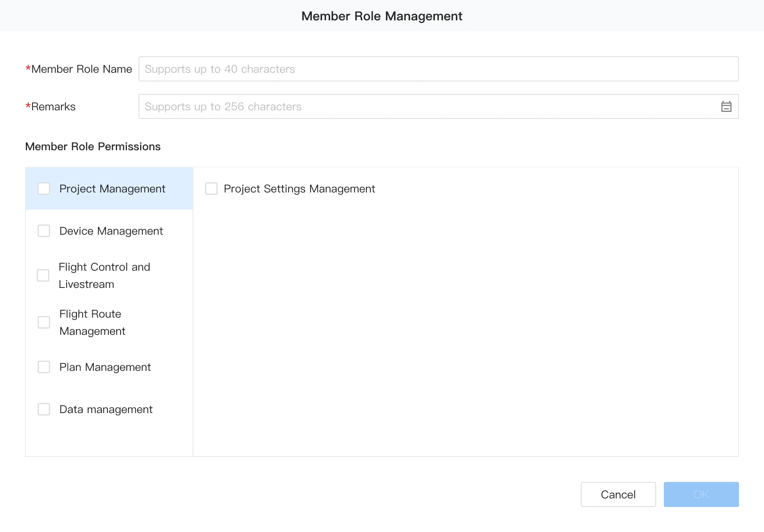Click the calendar icon in Remarks field
Image resolution: width=764 pixels, height=532 pixels.
click(726, 106)
